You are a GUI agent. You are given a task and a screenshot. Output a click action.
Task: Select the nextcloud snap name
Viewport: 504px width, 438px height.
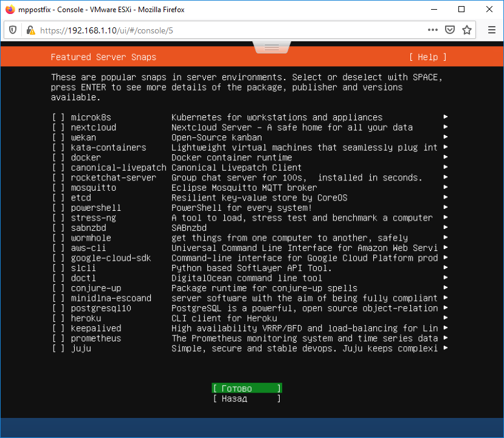pyautogui.click(x=94, y=128)
